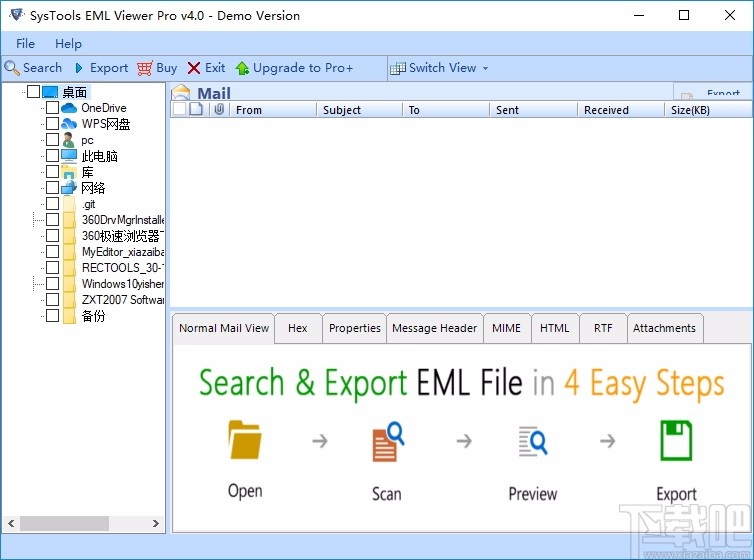754x560 pixels.
Task: Sort by the Sent column header
Action: click(533, 110)
